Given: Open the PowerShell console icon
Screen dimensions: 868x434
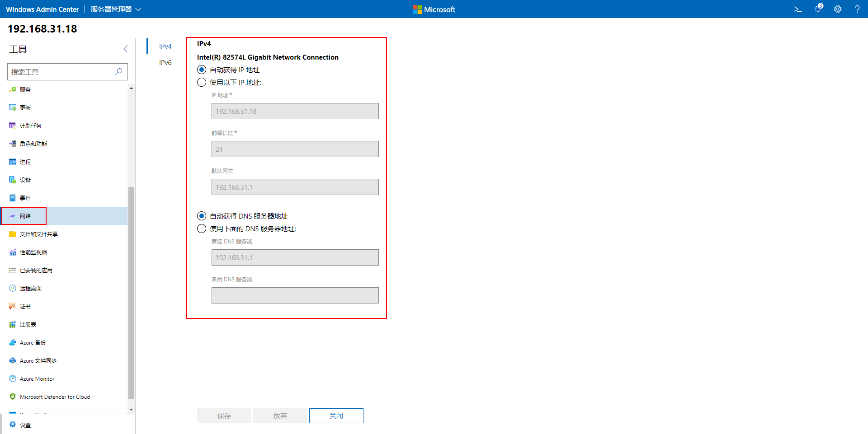Looking at the screenshot, I should (798, 9).
